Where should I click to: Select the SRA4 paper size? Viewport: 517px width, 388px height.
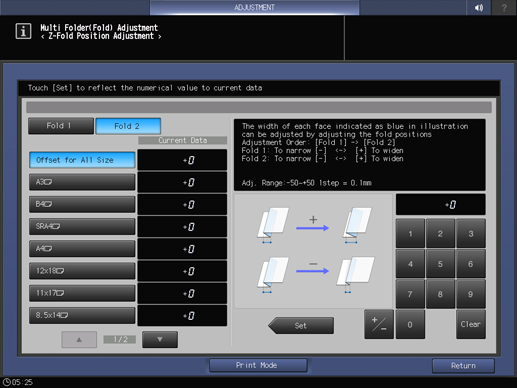click(x=82, y=226)
